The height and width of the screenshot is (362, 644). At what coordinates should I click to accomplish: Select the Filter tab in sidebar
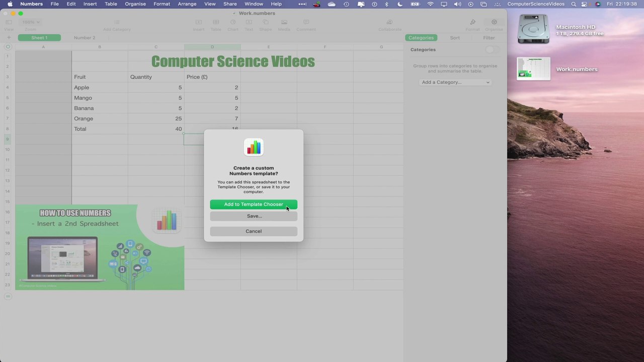point(489,38)
